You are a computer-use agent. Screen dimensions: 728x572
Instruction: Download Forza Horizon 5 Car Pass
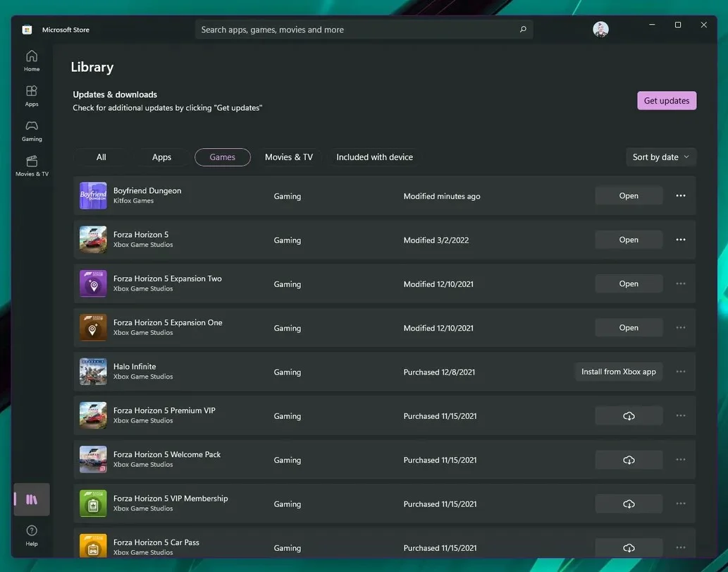(629, 548)
